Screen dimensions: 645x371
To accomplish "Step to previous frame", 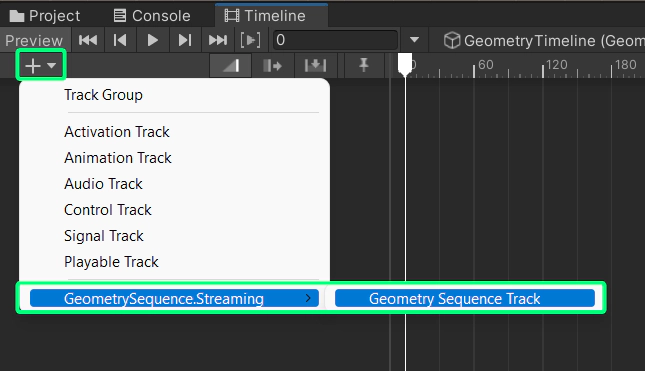I will (120, 40).
